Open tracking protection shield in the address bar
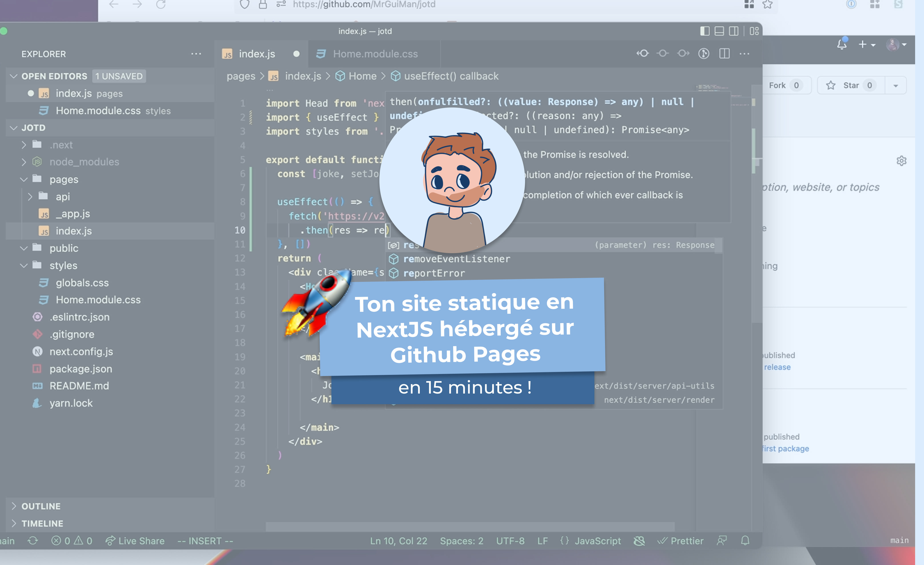The width and height of the screenshot is (924, 565). pos(244,5)
